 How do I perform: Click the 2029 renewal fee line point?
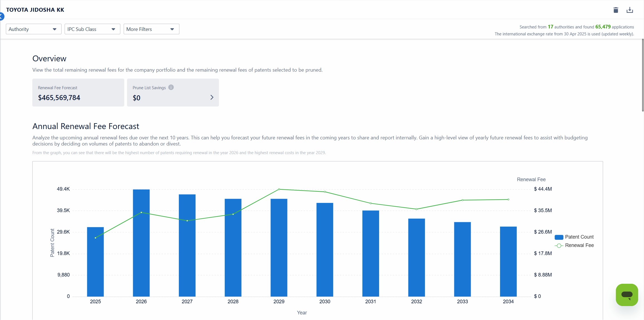pos(279,189)
